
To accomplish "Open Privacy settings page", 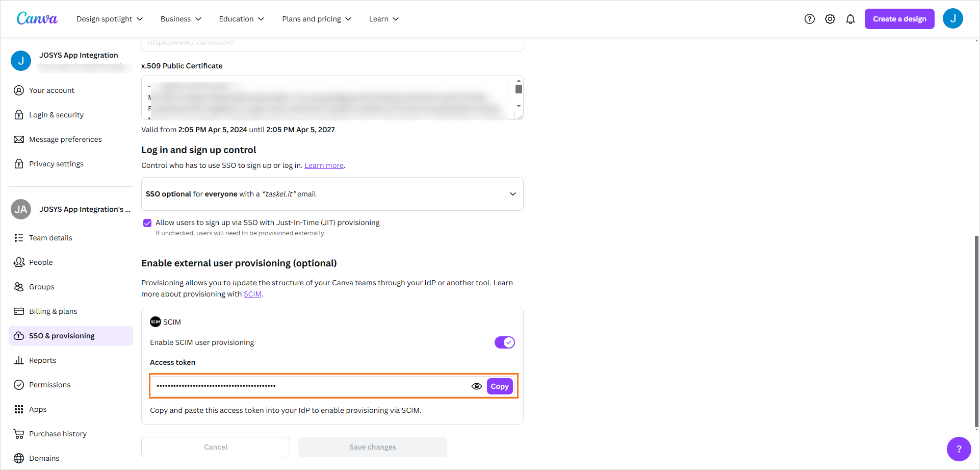I will tap(71, 164).
